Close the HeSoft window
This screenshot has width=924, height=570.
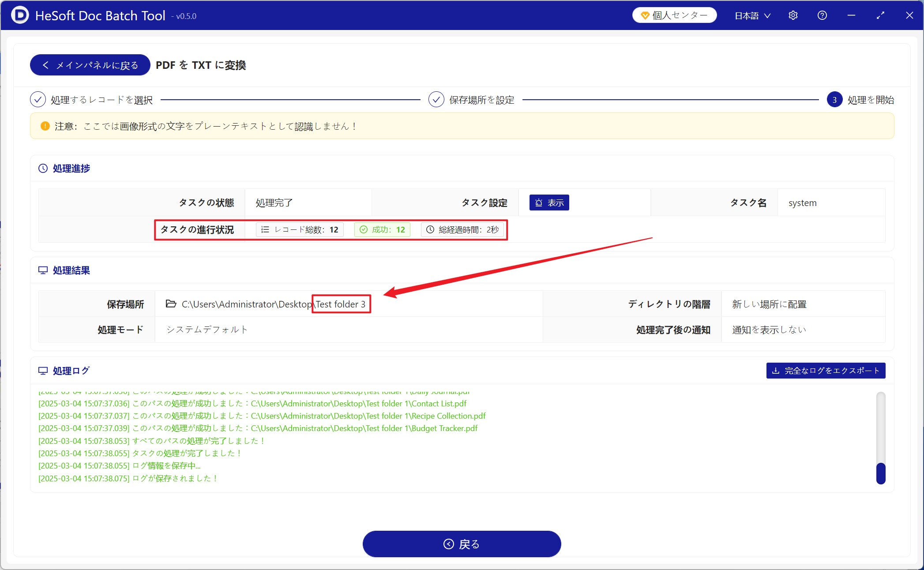[909, 15]
